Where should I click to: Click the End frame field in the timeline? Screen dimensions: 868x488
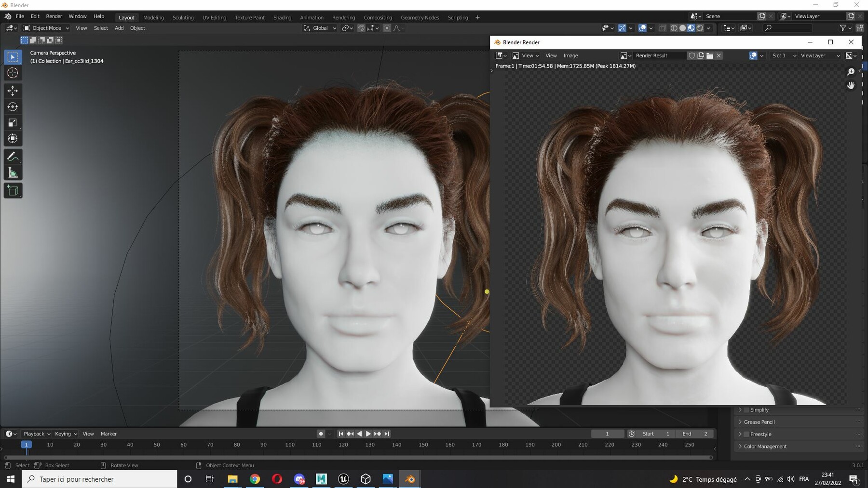[694, 434]
